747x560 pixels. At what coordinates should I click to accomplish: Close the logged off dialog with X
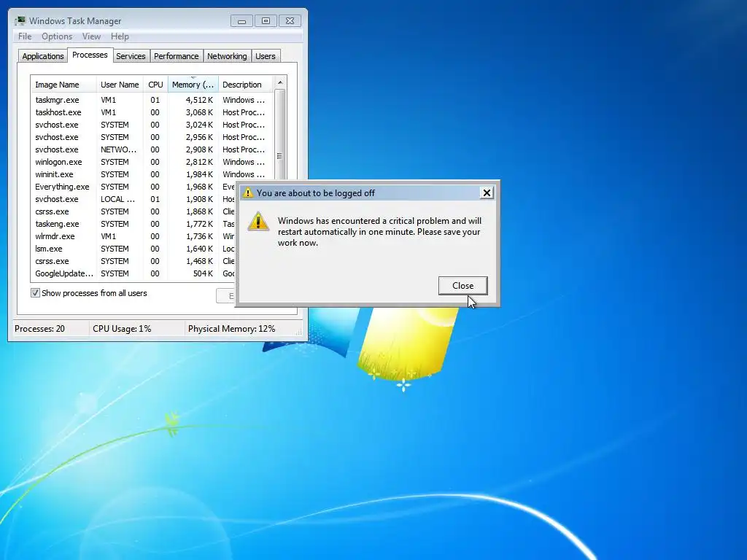(x=487, y=192)
